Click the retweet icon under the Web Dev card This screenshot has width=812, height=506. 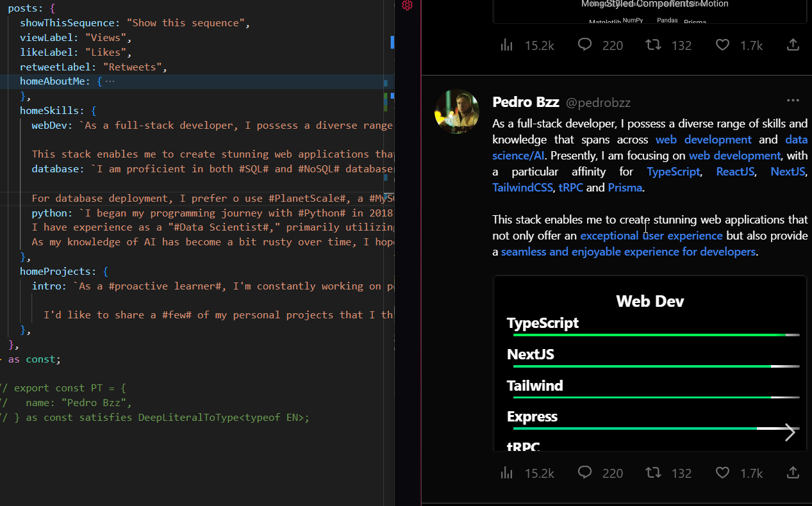pos(653,473)
